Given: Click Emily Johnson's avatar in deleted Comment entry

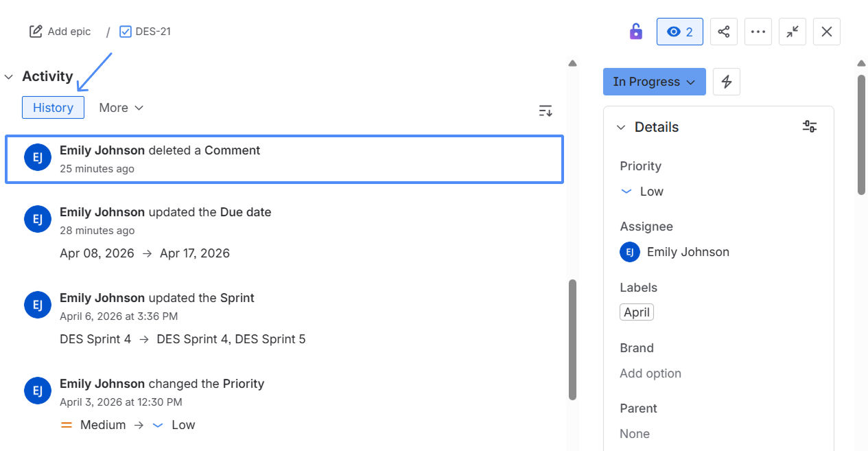Looking at the screenshot, I should click(x=38, y=157).
